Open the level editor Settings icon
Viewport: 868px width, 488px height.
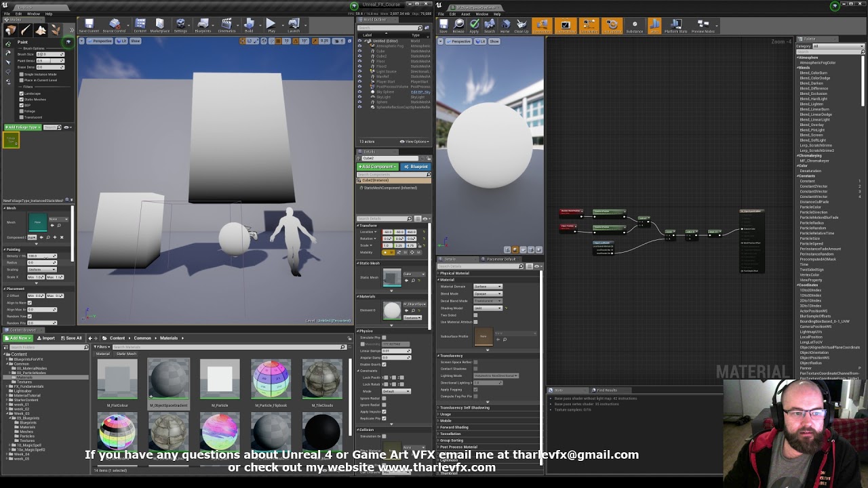(x=180, y=26)
